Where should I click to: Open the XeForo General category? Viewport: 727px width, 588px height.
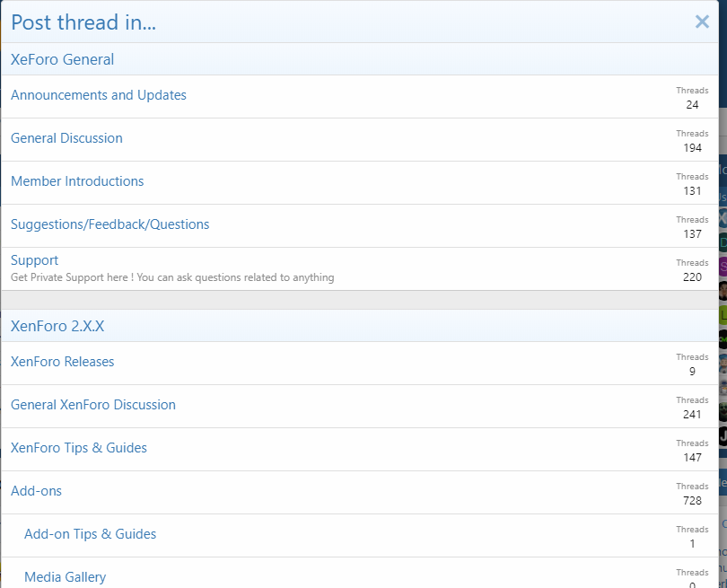(62, 59)
